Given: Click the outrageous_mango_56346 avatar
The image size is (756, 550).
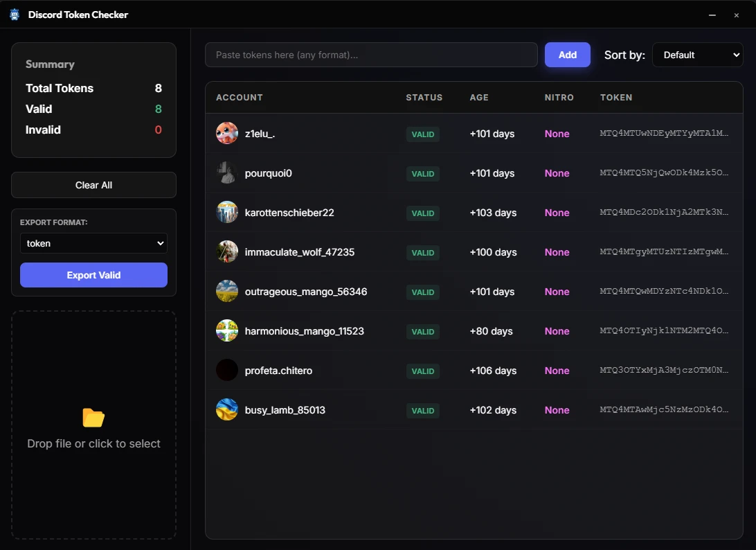Looking at the screenshot, I should tap(227, 292).
